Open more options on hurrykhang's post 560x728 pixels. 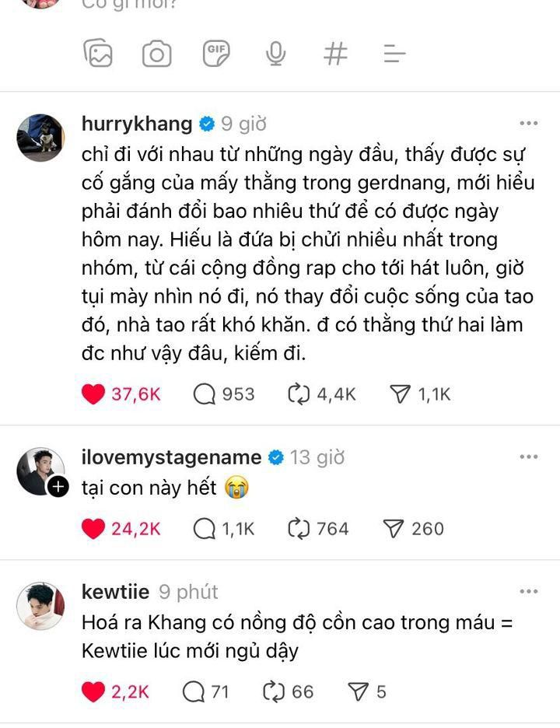pos(528,124)
